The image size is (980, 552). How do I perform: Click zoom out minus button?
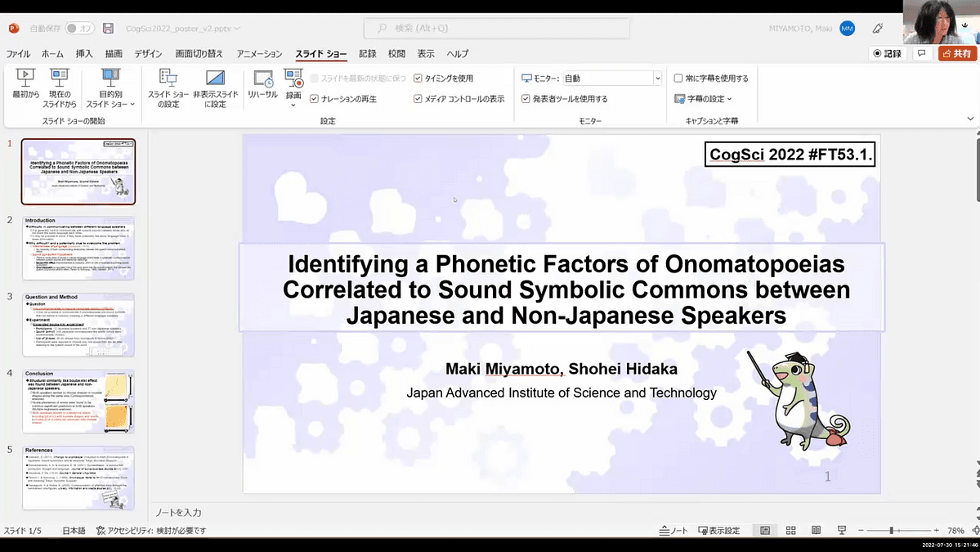861,531
